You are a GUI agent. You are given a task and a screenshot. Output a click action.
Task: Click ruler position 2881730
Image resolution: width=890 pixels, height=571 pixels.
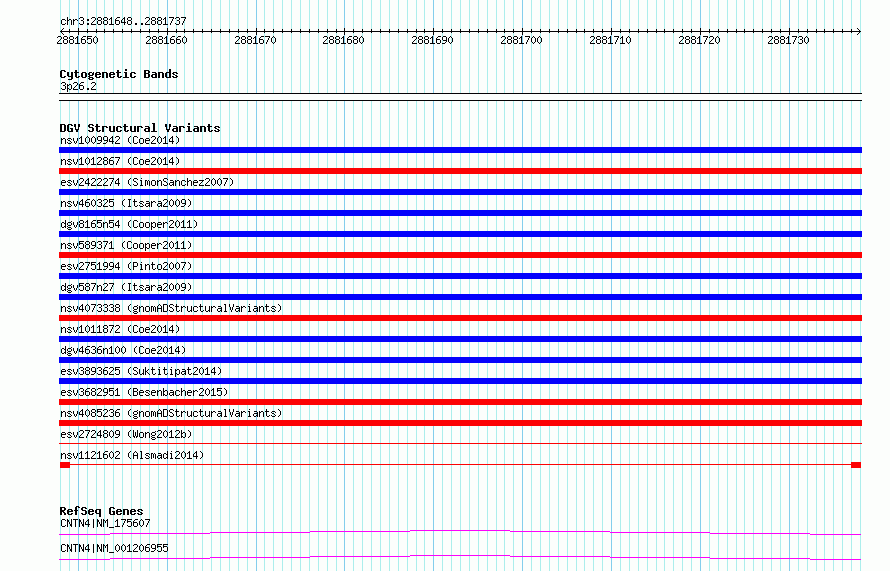(x=788, y=40)
